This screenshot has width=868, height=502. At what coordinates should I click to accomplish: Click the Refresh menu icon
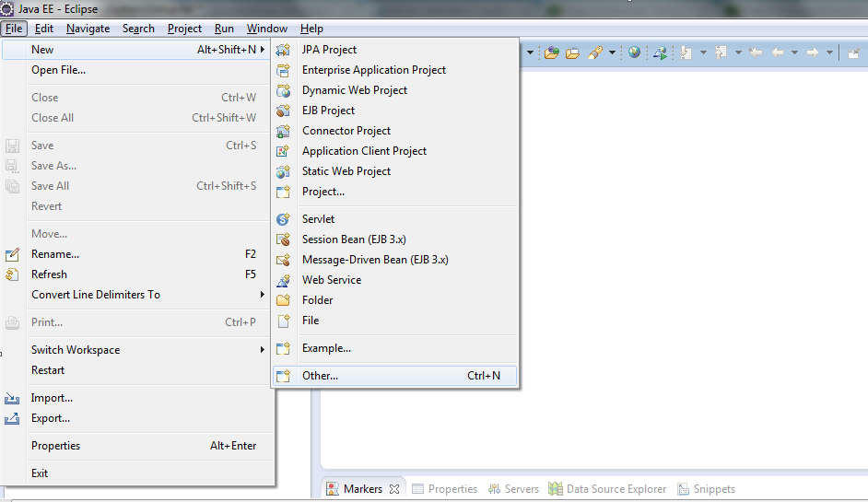[12, 274]
